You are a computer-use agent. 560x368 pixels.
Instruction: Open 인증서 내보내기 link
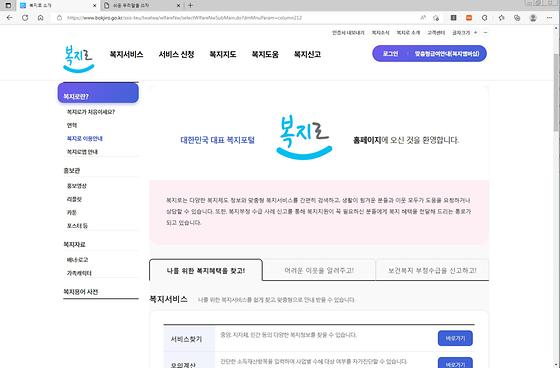[x=348, y=33]
